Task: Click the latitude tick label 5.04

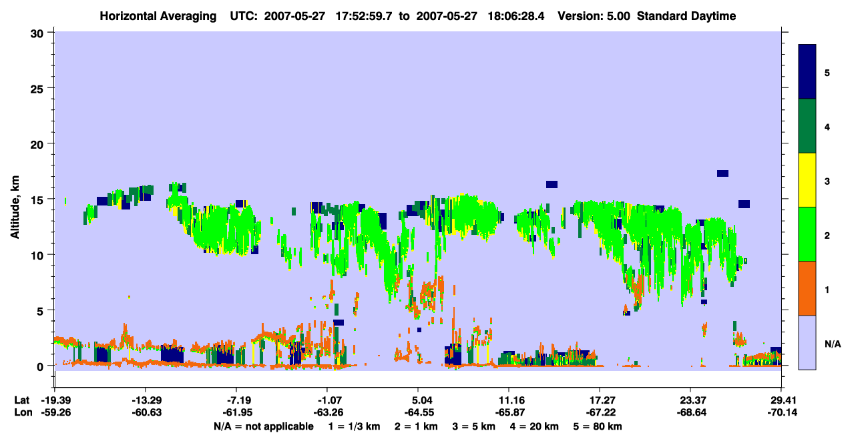Action: [x=418, y=400]
